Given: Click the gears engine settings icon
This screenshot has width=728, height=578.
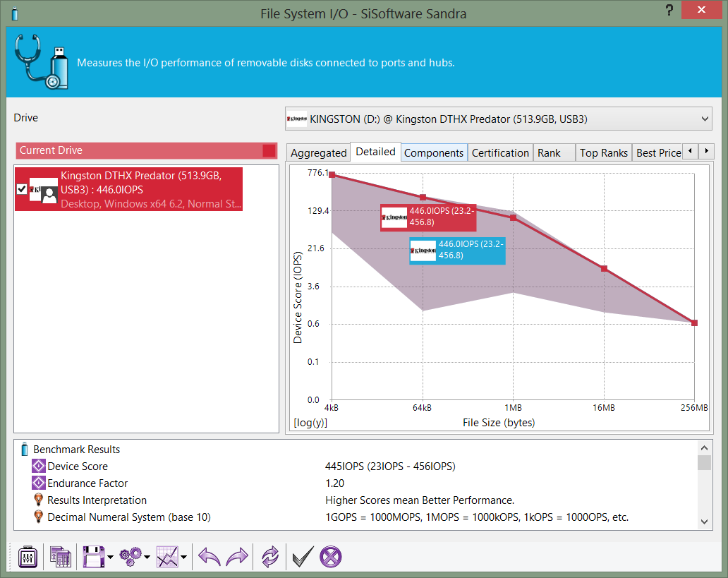Looking at the screenshot, I should coord(131,557).
